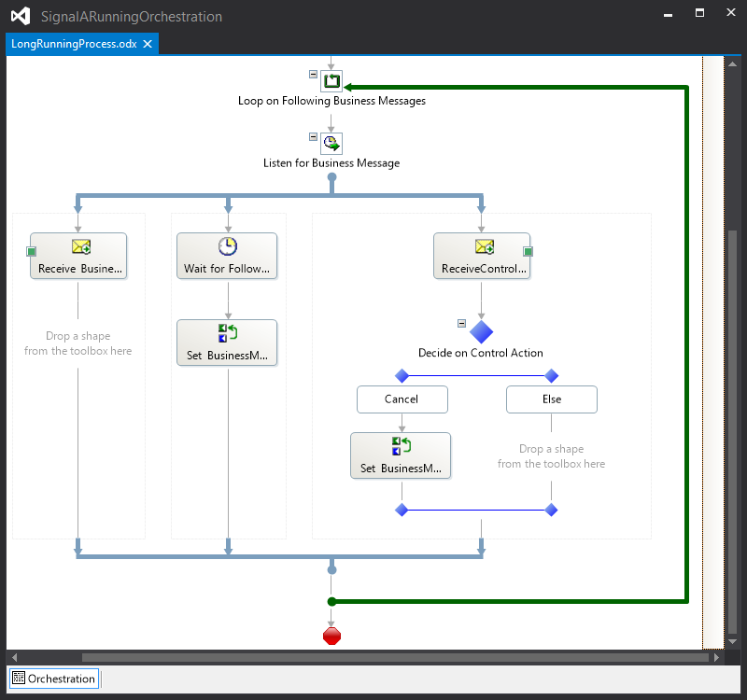Click the Wait for Follow delay clock icon
747x700 pixels.
click(228, 246)
